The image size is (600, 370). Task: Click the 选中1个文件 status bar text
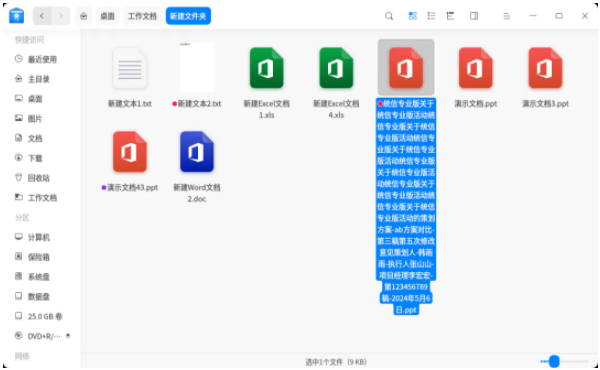coord(336,362)
